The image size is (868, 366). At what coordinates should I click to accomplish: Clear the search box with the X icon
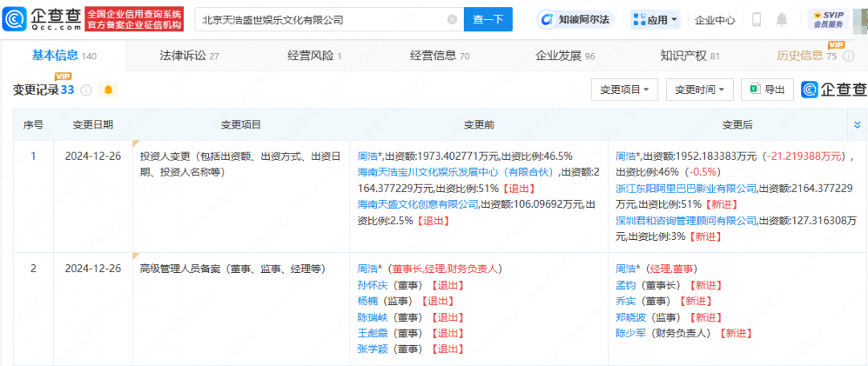tap(452, 20)
